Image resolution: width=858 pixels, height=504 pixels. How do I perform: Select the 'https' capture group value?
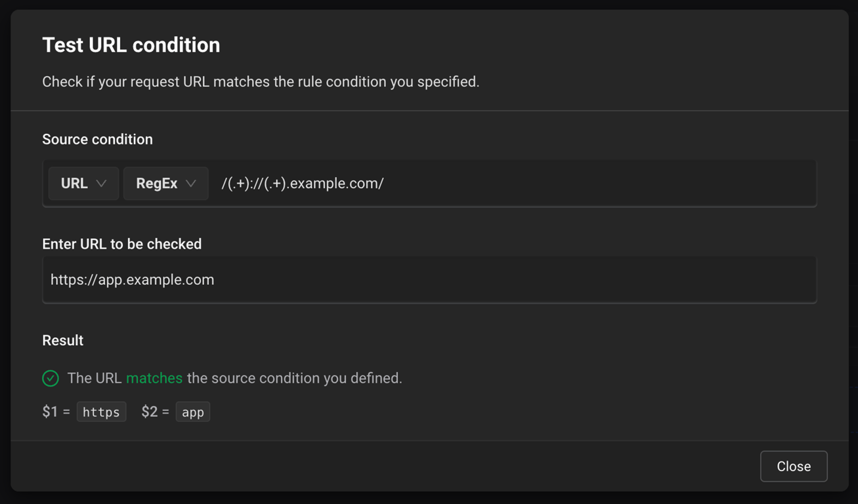101,412
